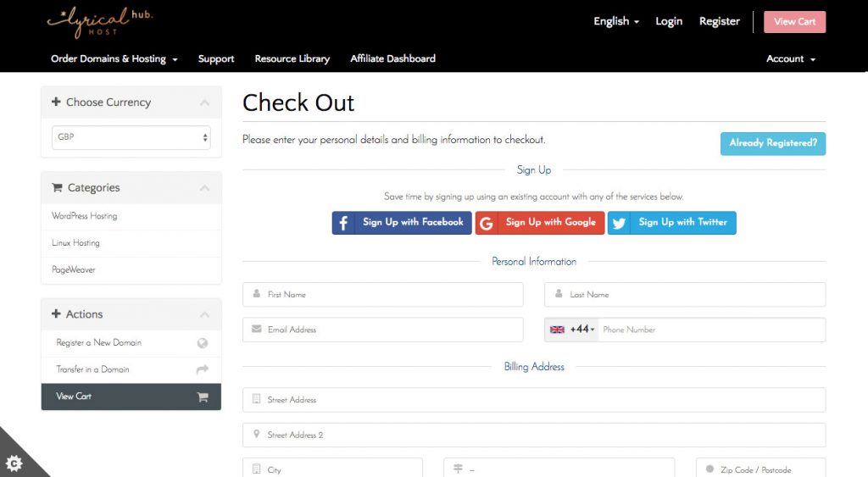The height and width of the screenshot is (477, 868).
Task: Collapse the Categories panel chevron
Action: (x=204, y=188)
